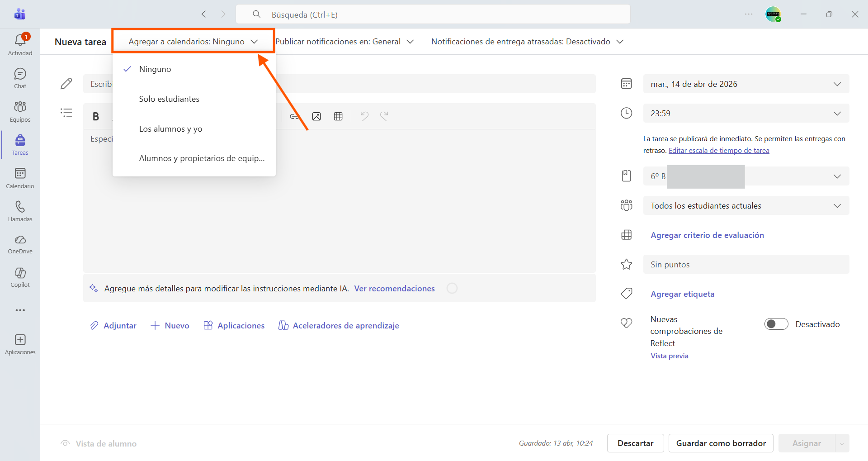Open Vista previa of Reflect
868x461 pixels.
pos(669,356)
